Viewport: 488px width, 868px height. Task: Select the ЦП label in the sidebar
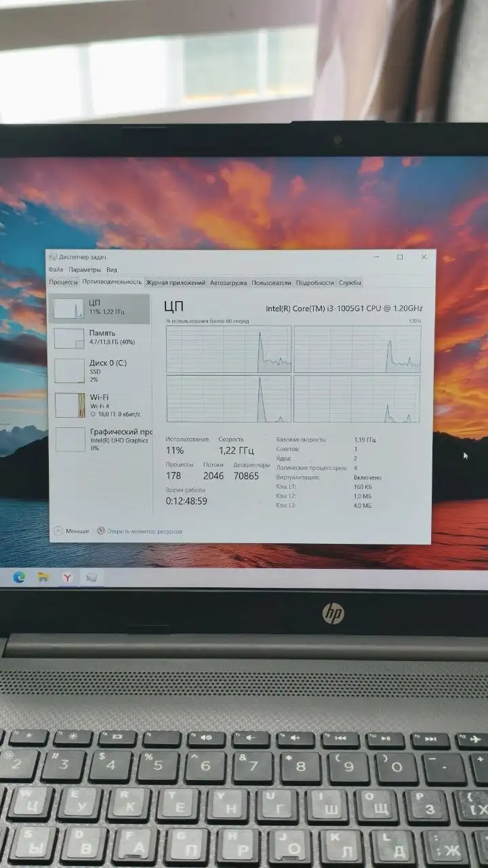(95, 302)
